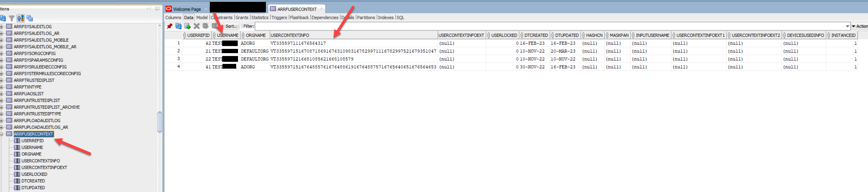Open the Dependencies tab
868x192 pixels.
(325, 18)
